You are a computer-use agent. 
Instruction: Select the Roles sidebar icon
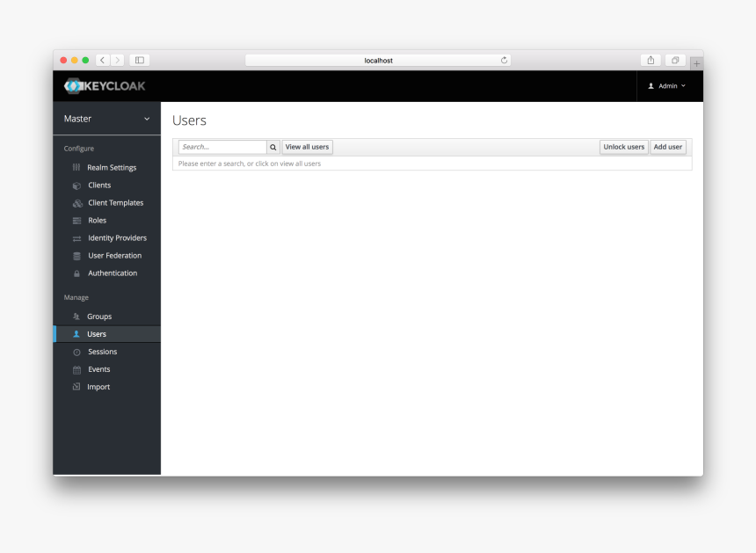[x=77, y=220]
